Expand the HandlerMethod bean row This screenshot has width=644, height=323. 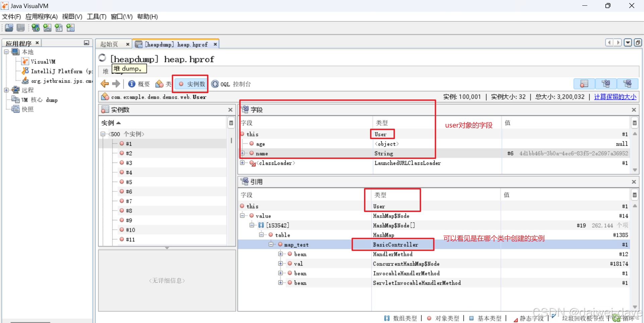pos(280,254)
